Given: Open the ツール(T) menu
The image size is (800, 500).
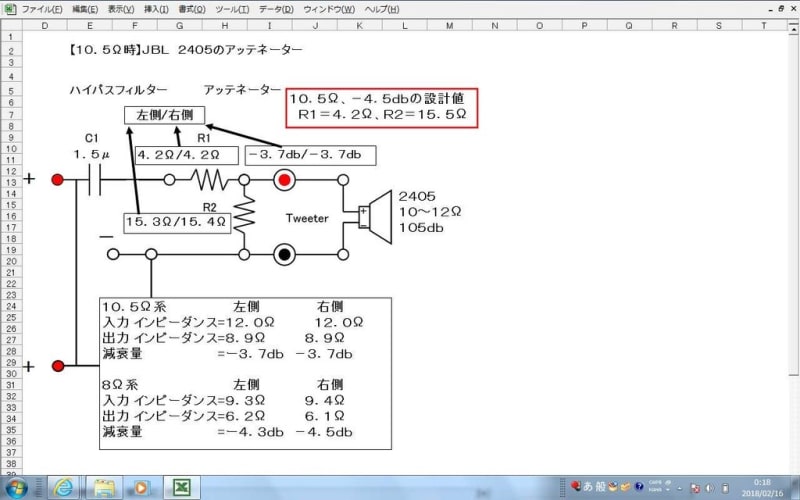Looking at the screenshot, I should click(232, 9).
